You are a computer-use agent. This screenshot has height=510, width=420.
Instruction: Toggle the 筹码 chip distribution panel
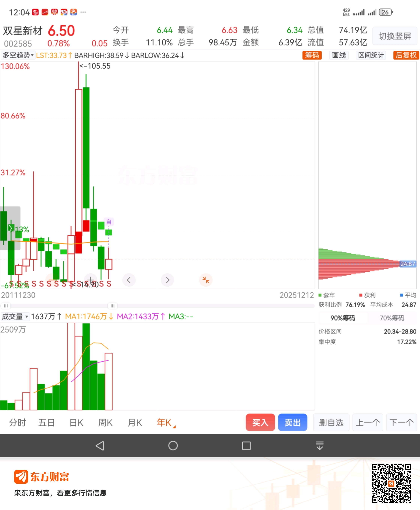(312, 55)
